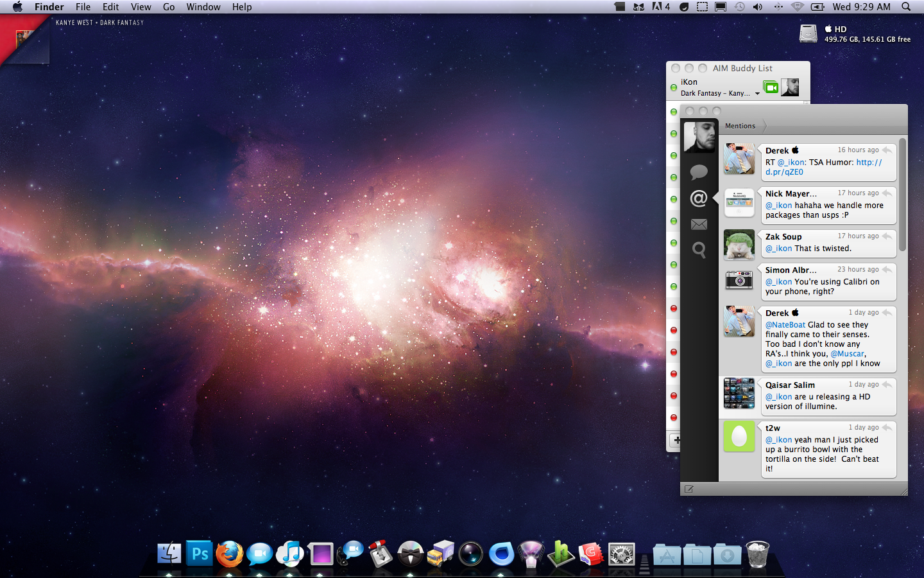Click @NateBoat mention link in Derek's tweet
The width and height of the screenshot is (924, 578).
(785, 325)
